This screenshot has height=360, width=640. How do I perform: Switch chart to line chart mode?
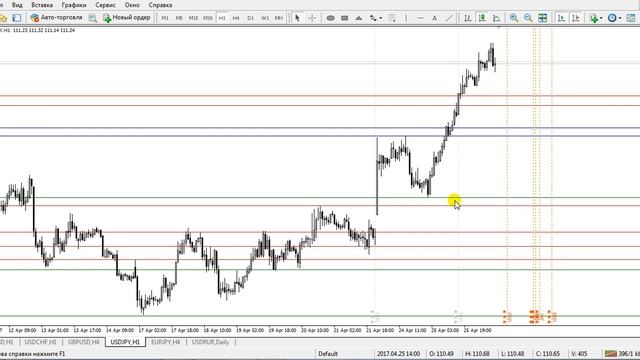[496, 18]
